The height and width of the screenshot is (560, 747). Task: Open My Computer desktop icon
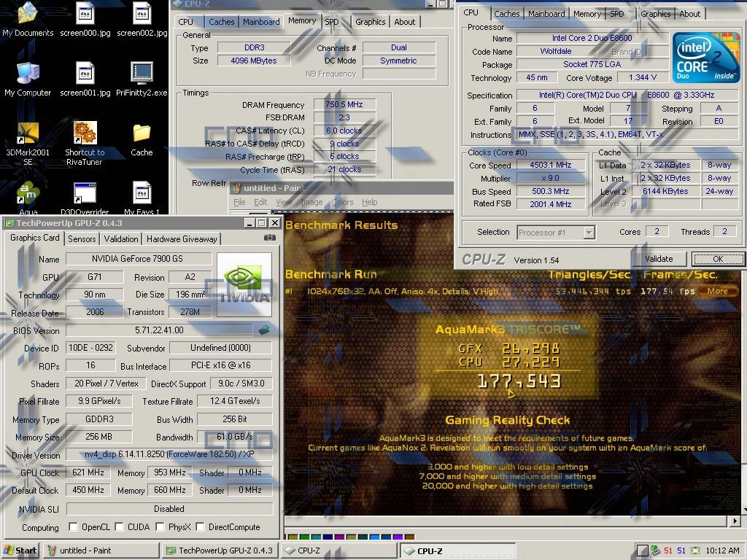(28, 79)
